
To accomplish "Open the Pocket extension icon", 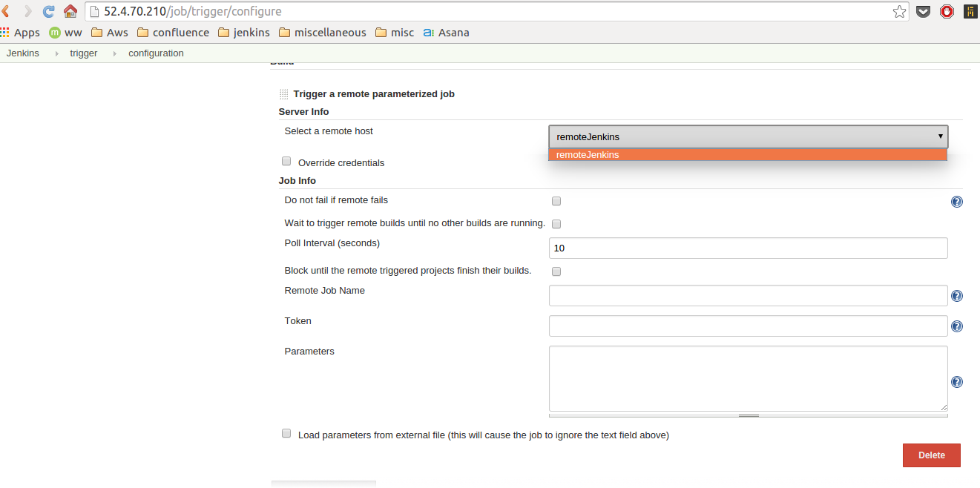I will [923, 11].
